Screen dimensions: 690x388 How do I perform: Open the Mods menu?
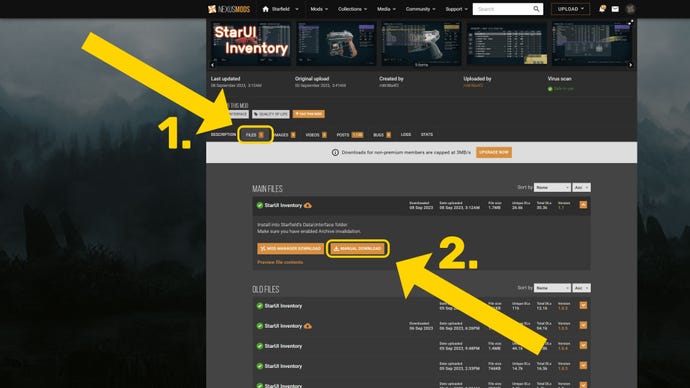319,9
